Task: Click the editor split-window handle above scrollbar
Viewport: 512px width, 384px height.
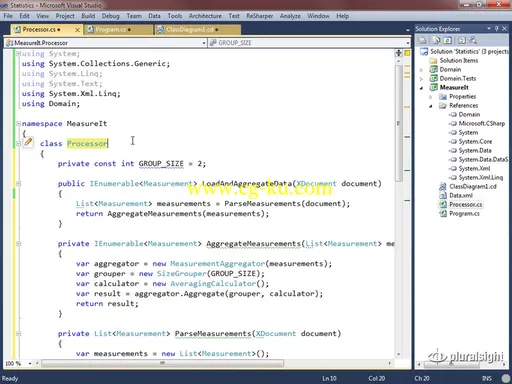Action: click(x=399, y=53)
